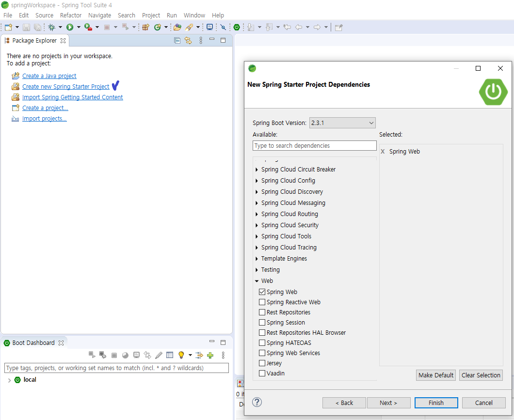This screenshot has width=514, height=420.
Task: Click the Link with Editor icon
Action: click(x=188, y=41)
